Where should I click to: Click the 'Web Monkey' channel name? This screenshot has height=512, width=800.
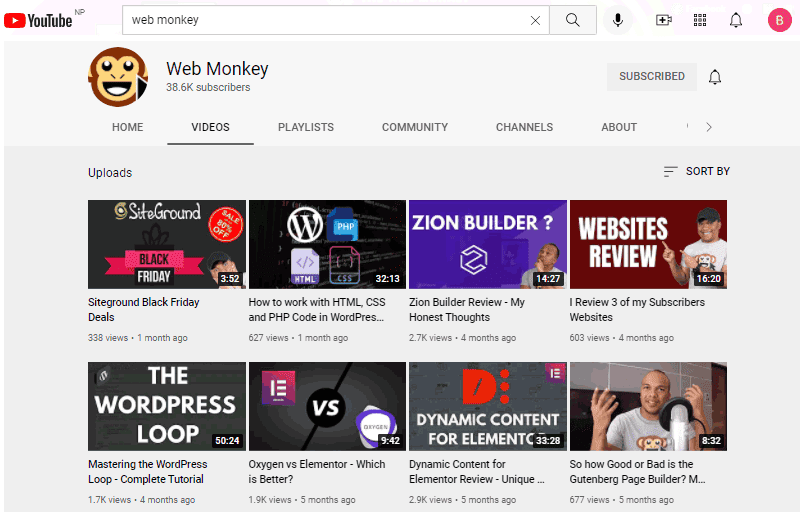coord(217,69)
